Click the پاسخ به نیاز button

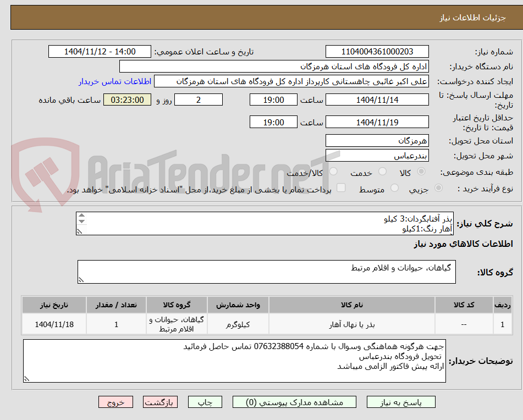click(x=401, y=402)
